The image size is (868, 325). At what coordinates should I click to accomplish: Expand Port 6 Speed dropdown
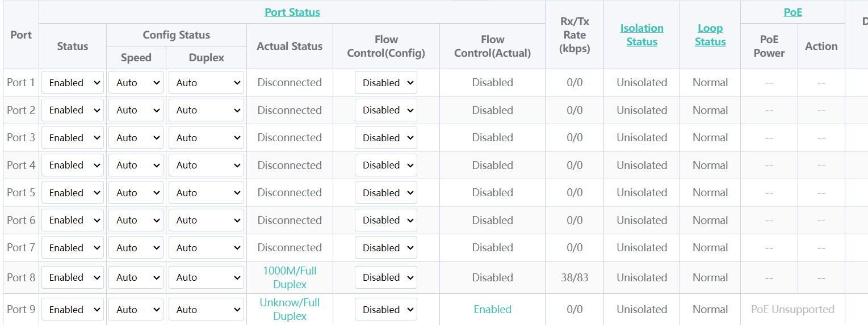(x=136, y=220)
